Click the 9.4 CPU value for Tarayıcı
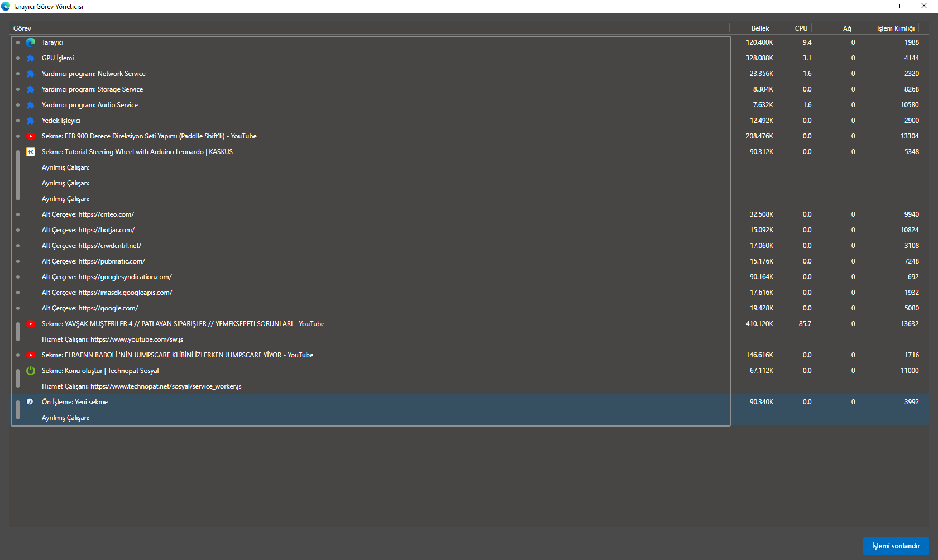This screenshot has height=560, width=938. tap(807, 42)
